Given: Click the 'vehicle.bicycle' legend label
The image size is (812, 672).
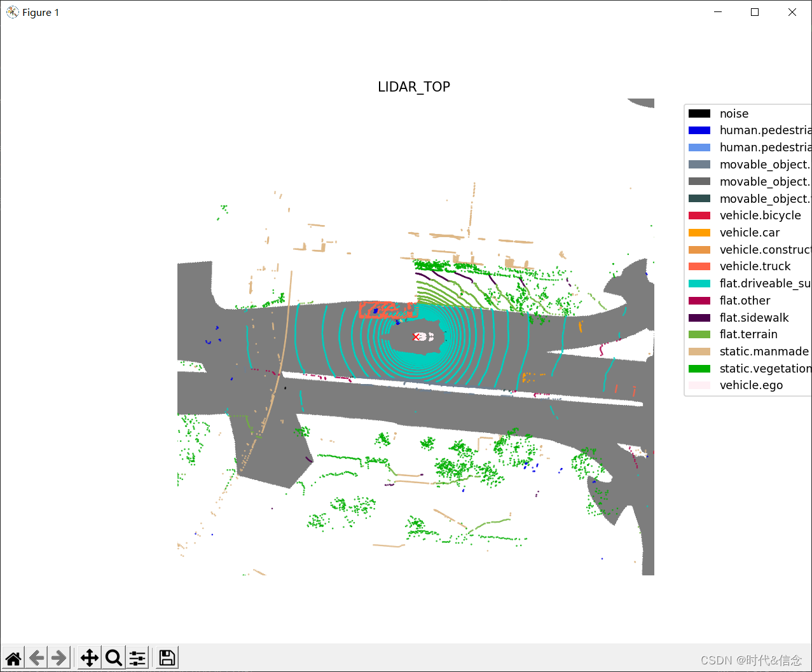Looking at the screenshot, I should [760, 216].
